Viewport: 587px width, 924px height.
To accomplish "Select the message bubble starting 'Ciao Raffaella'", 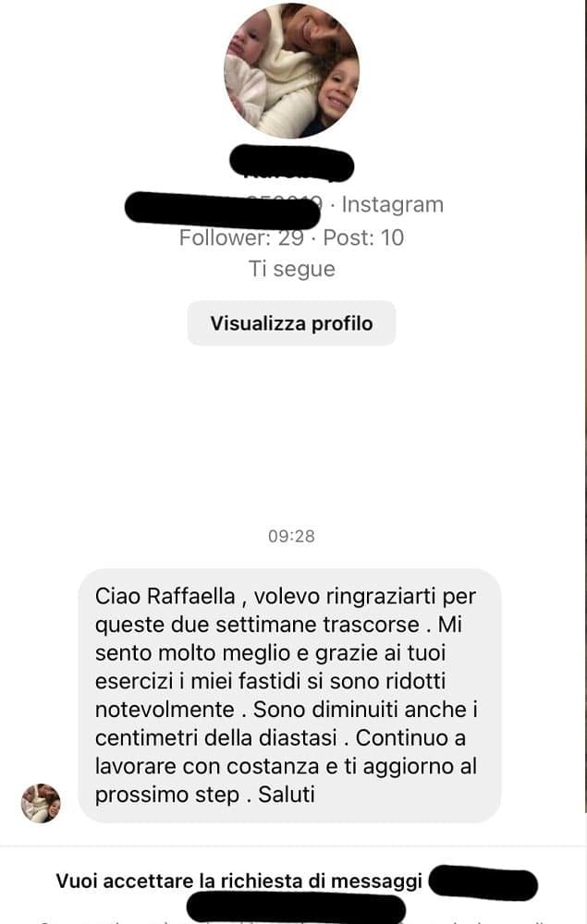I will pos(289,696).
